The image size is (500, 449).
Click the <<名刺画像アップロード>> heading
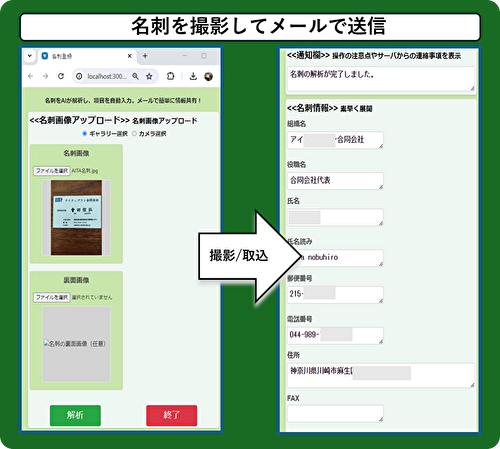tap(79, 120)
